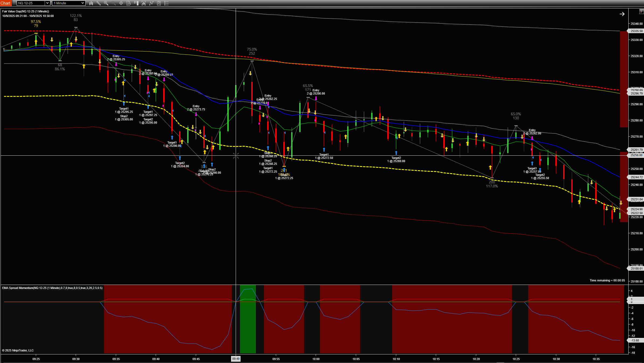Screen dimensions: 644x363
Task: Click the right arrow scroll button on chart
Action: (x=622, y=14)
